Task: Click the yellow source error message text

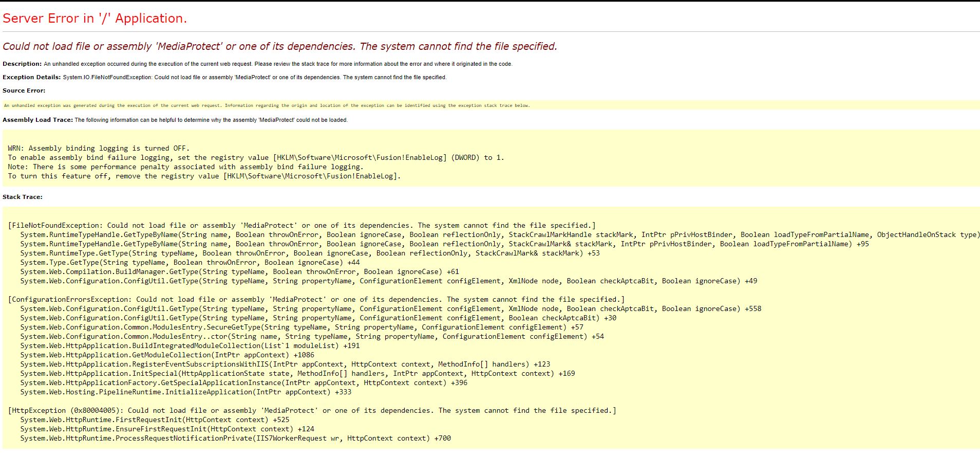Action: [267, 105]
